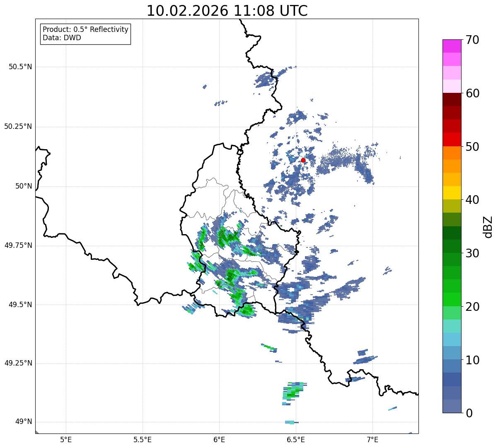The width and height of the screenshot is (498, 448).
Task: Click the colorbar 0 tick label
Action: [469, 413]
